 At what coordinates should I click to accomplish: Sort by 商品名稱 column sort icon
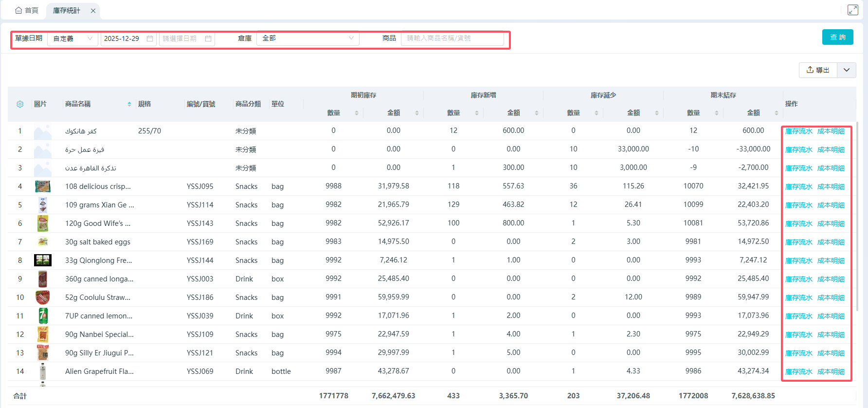pos(129,104)
